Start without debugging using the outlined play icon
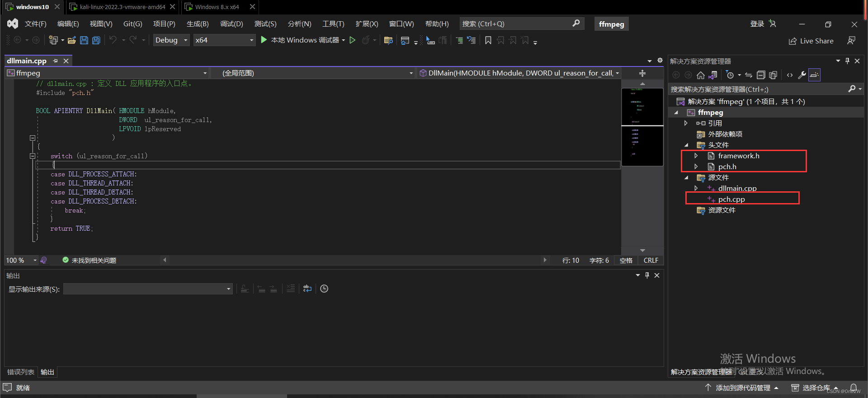Image resolution: width=868 pixels, height=398 pixels. pos(353,40)
